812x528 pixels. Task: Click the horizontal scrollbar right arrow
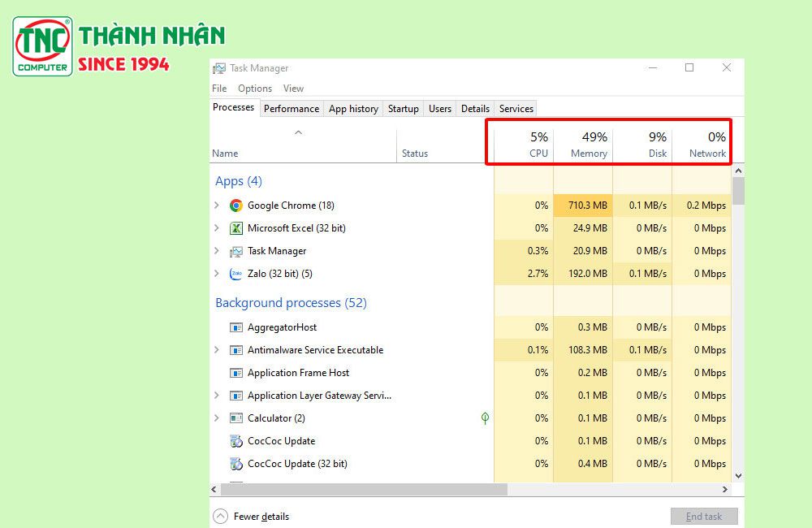coord(725,489)
